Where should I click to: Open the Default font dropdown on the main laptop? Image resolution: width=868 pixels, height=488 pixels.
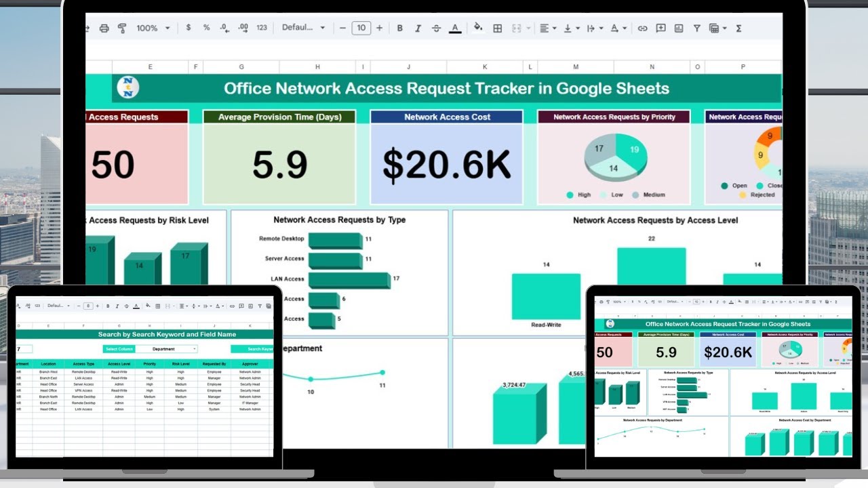304,28
